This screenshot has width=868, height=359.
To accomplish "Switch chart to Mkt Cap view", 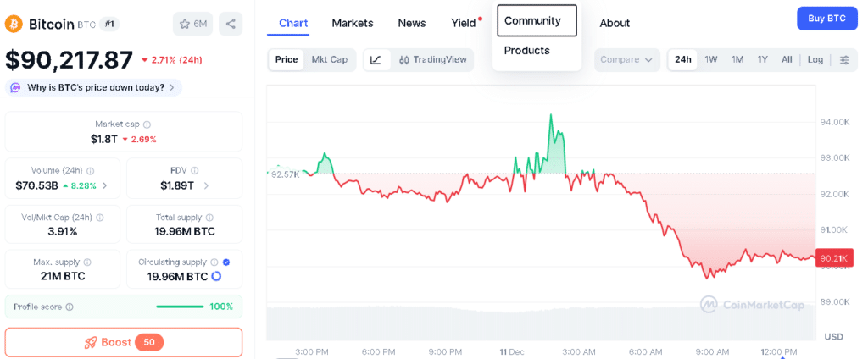I will [x=330, y=60].
